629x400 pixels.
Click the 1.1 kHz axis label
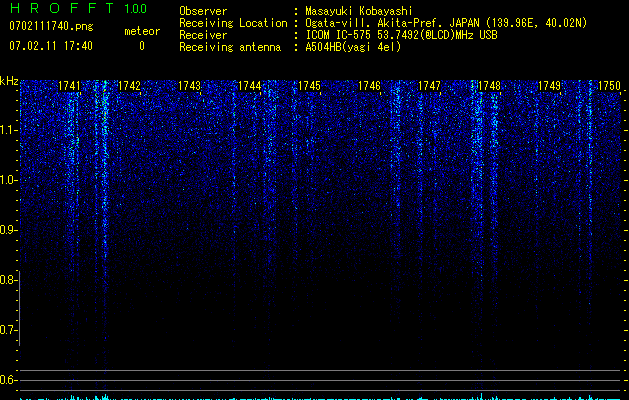(8, 130)
